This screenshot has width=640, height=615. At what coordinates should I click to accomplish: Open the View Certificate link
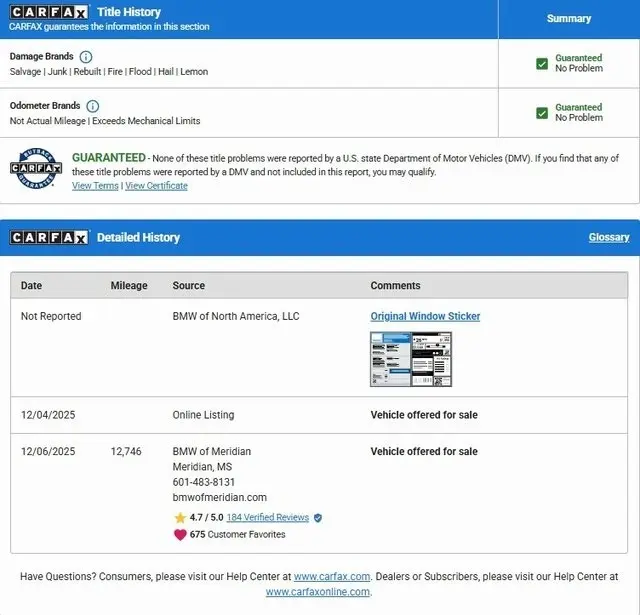tap(156, 186)
